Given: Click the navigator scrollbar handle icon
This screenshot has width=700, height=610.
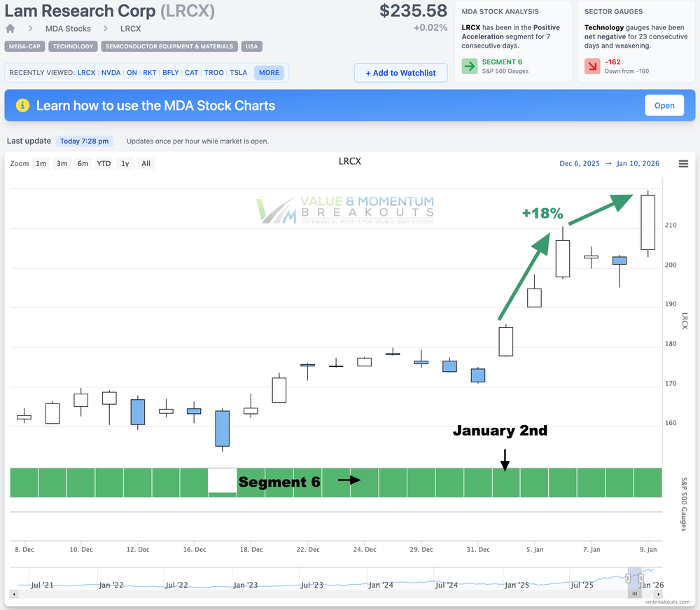Looking at the screenshot, I should [634, 593].
